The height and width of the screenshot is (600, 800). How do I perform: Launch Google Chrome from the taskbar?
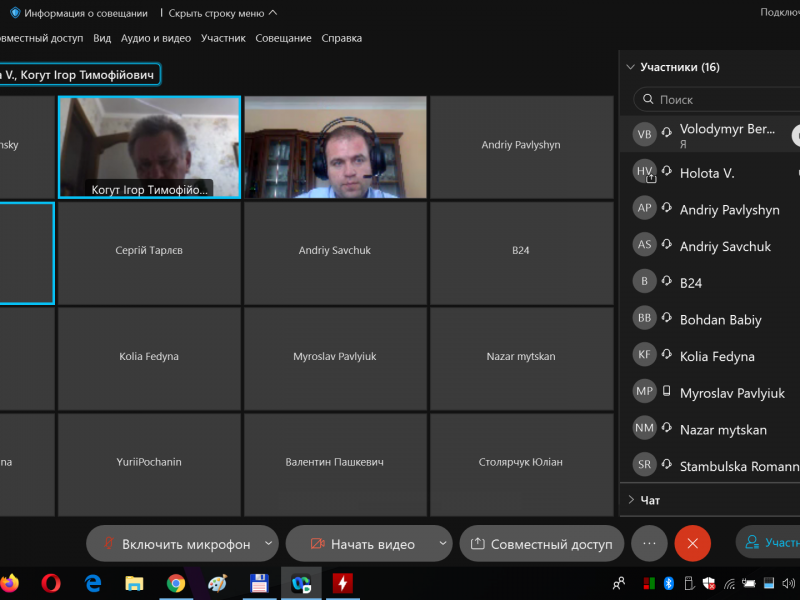(176, 583)
